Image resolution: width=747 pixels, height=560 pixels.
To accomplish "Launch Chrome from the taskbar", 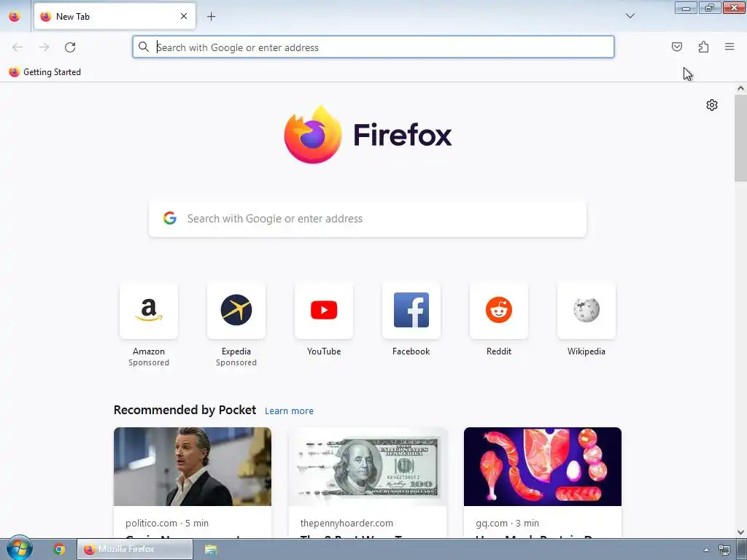I will (59, 549).
